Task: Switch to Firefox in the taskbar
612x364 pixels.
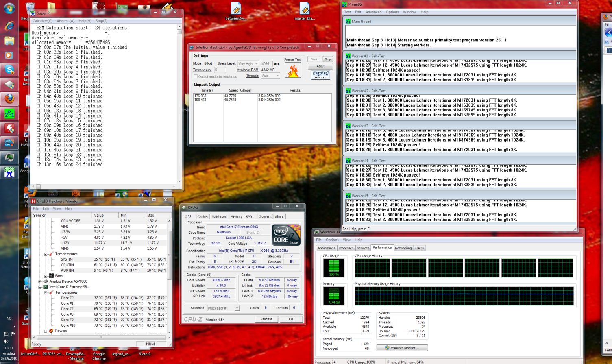Action: [9, 99]
